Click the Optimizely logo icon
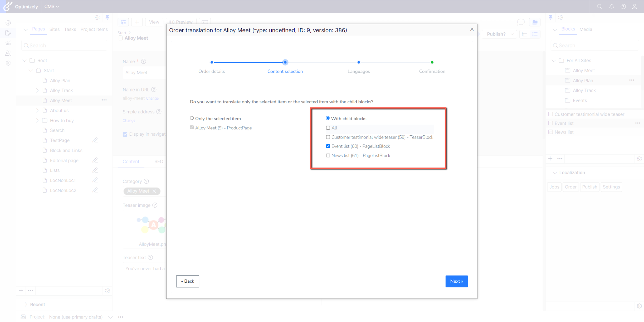The height and width of the screenshot is (322, 644). coord(8,6)
